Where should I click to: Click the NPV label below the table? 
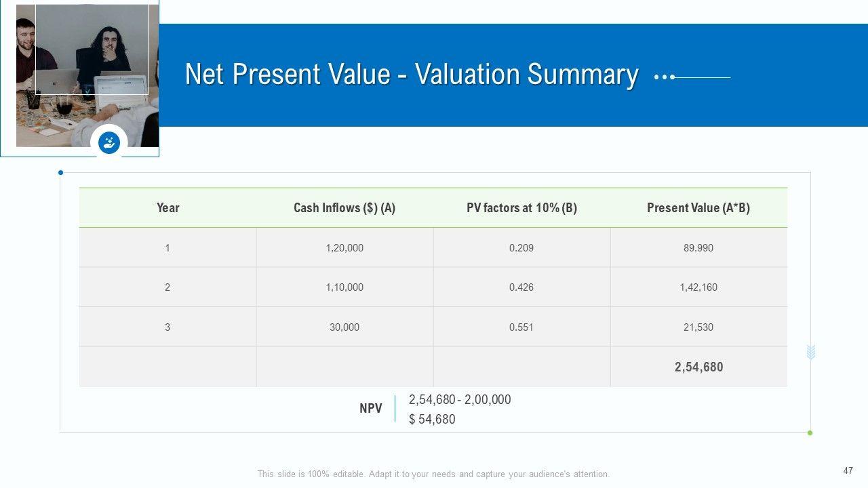pyautogui.click(x=371, y=409)
